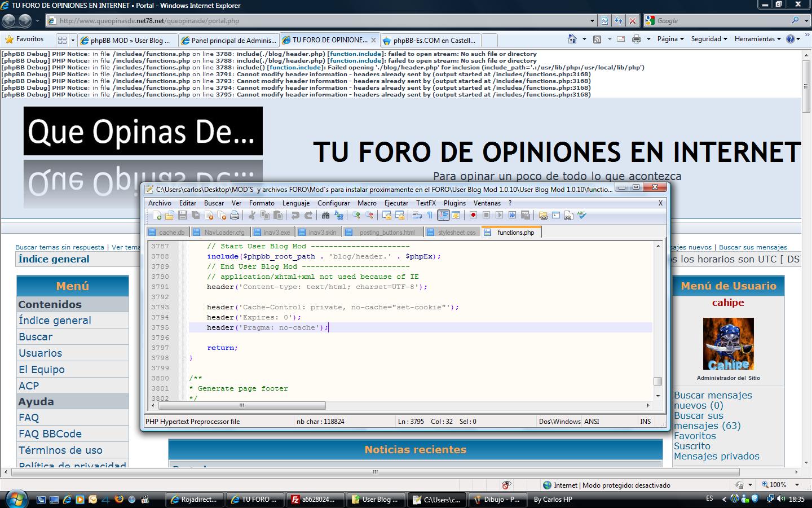The image size is (812, 508).
Task: Expand Herramientas dropdown in IE toolbar
Action: coord(758,39)
